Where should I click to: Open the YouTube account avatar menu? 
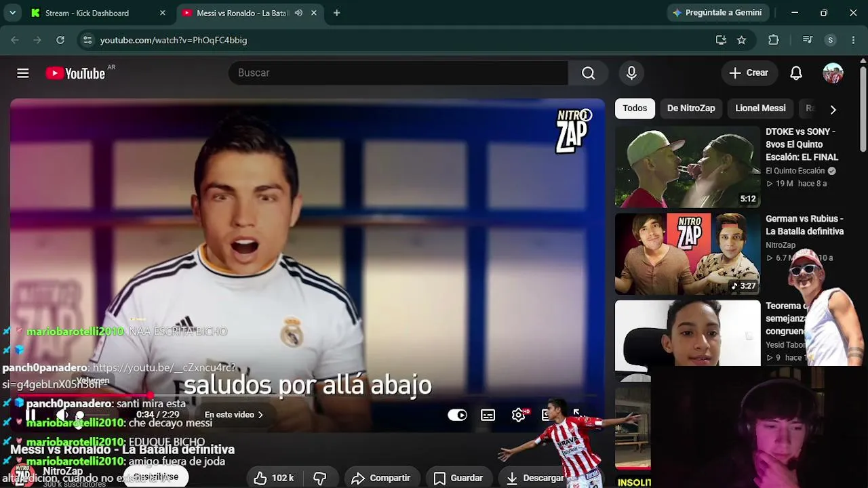pos(833,73)
